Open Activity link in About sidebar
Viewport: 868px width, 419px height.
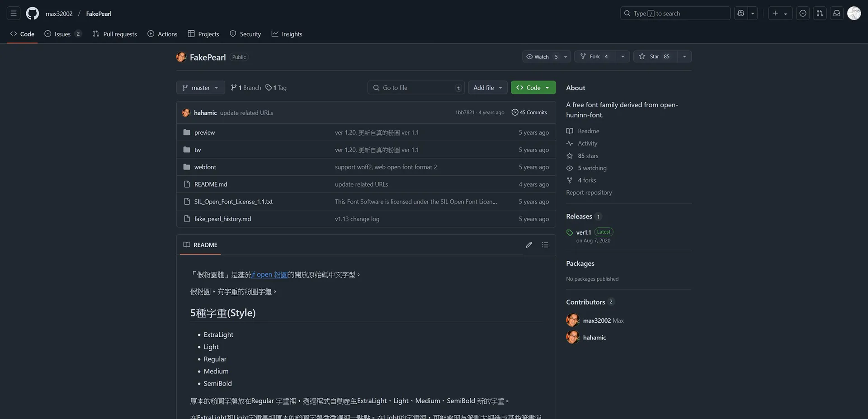[582, 143]
